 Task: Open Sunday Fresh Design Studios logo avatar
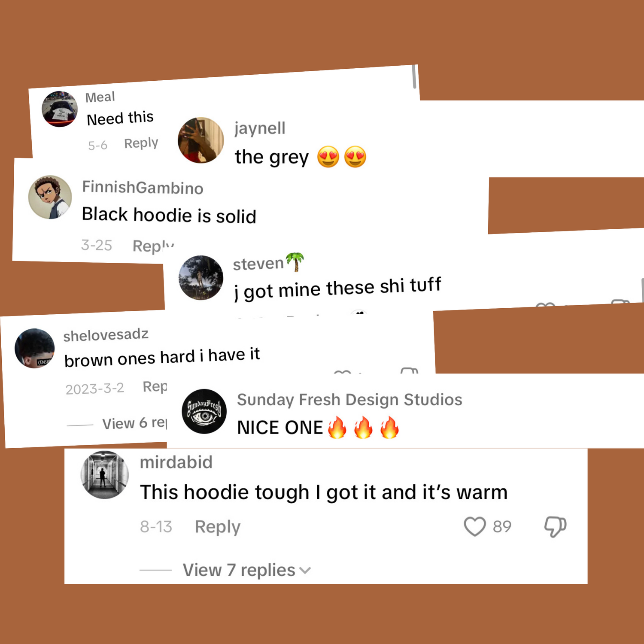point(204,411)
